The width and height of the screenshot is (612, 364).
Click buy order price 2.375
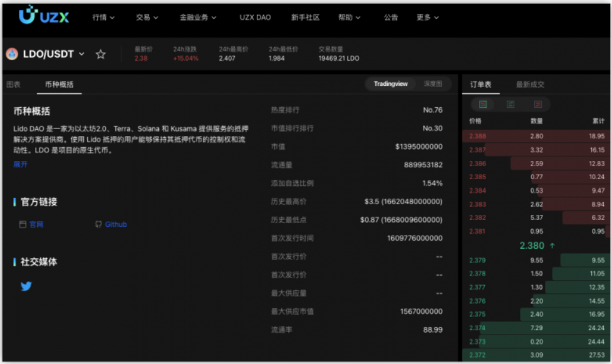pyautogui.click(x=477, y=314)
